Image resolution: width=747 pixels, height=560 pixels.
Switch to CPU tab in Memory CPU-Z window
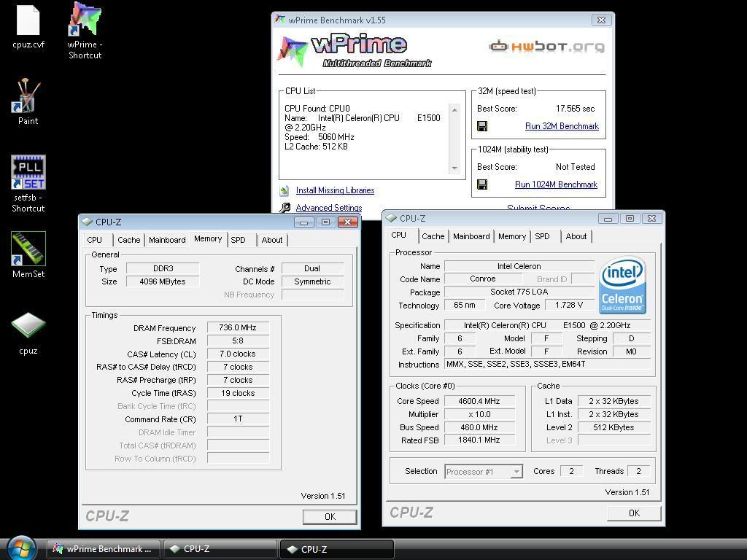pyautogui.click(x=94, y=240)
